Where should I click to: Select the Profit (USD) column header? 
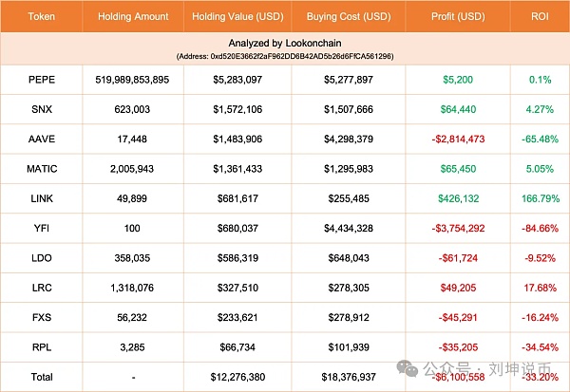459,16
